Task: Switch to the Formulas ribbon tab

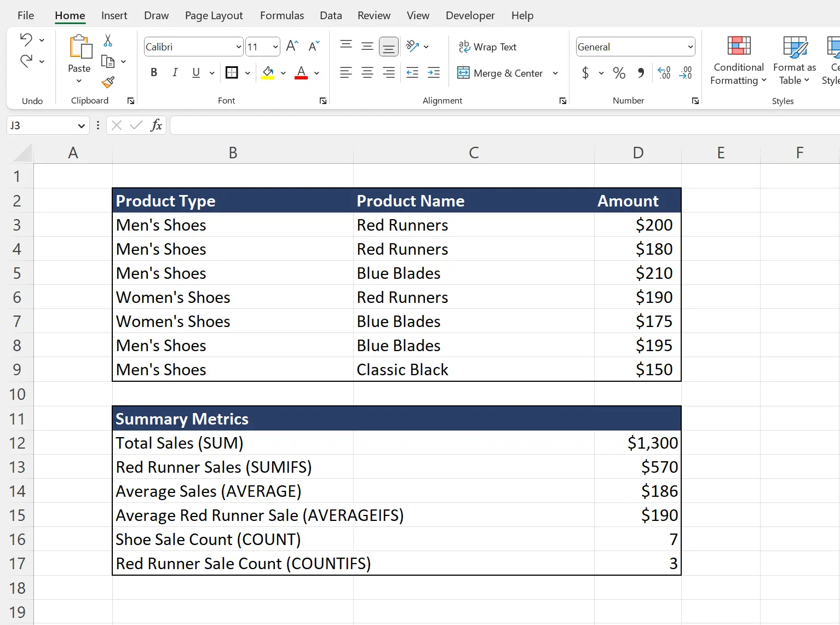Action: (281, 15)
